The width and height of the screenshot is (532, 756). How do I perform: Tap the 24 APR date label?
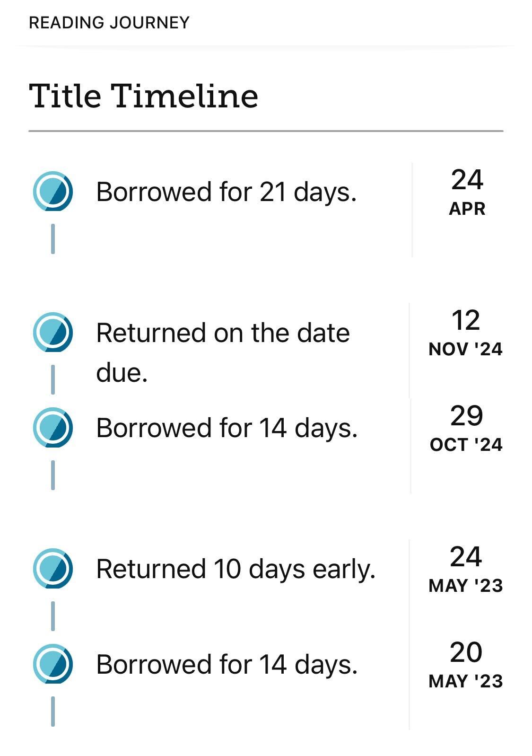pyautogui.click(x=467, y=192)
